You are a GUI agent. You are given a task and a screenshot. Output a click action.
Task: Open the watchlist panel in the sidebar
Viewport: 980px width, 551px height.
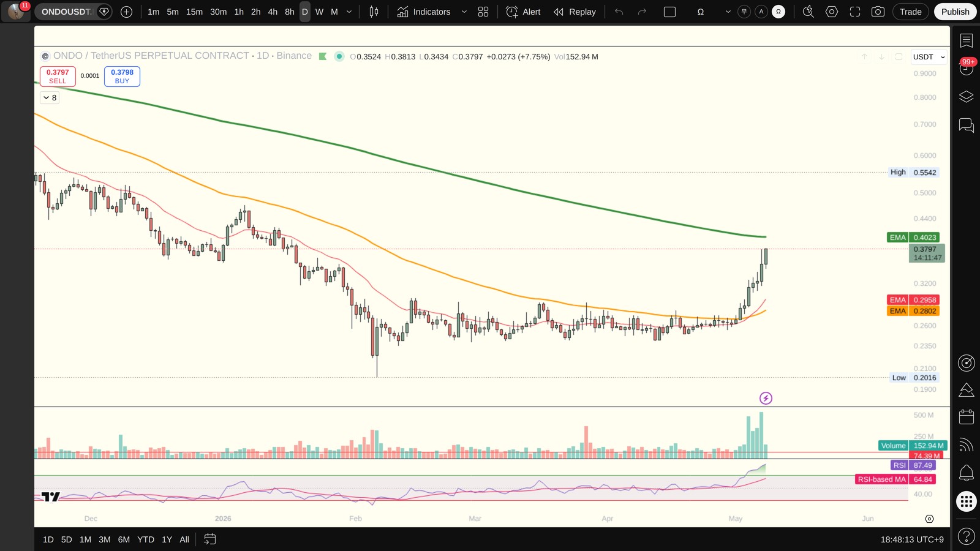tap(967, 40)
